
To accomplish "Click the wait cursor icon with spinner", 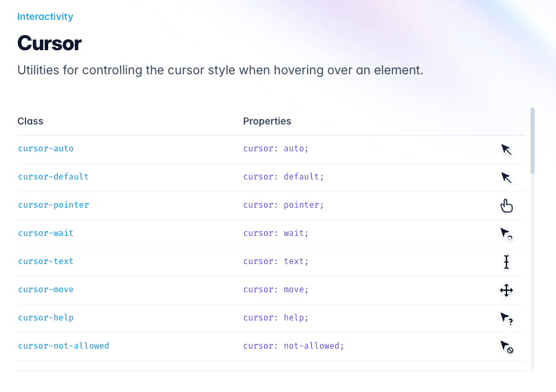I will click(x=506, y=234).
